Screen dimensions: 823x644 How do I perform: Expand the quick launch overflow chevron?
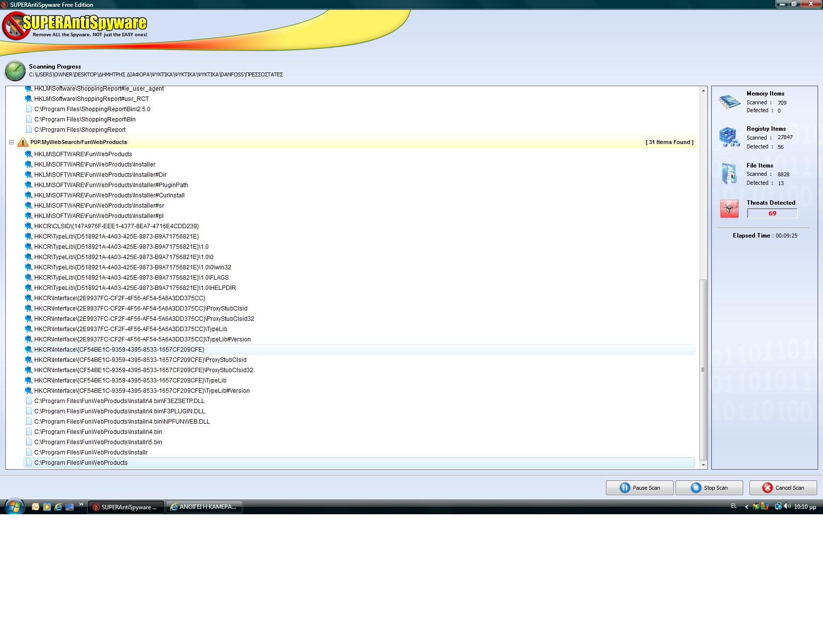[81, 504]
